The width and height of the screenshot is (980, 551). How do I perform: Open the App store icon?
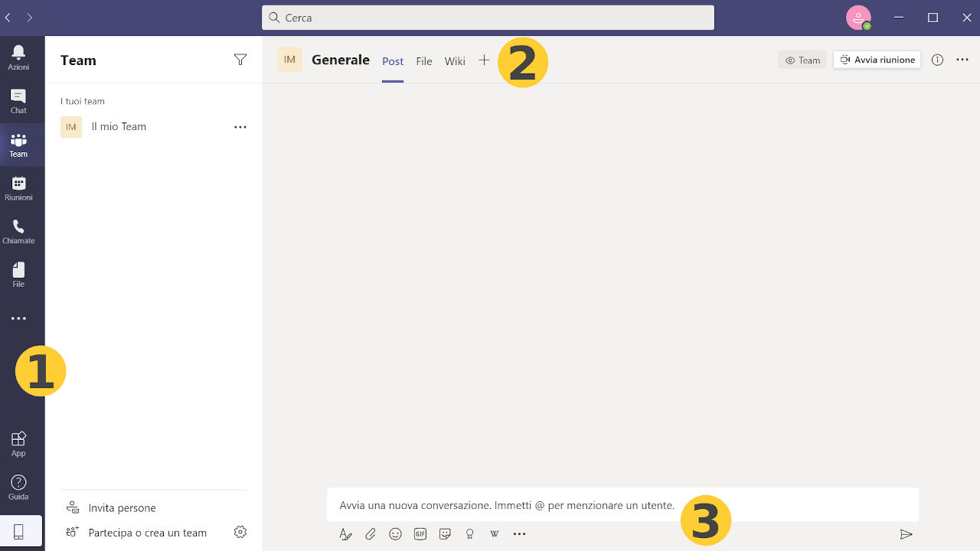tap(18, 444)
